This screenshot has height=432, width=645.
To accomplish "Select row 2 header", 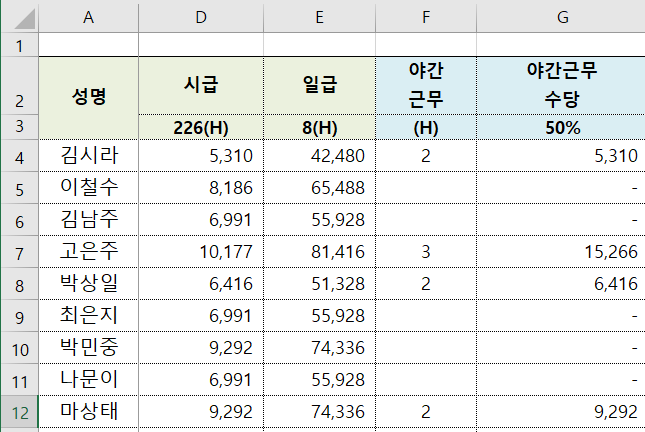I will point(19,86).
